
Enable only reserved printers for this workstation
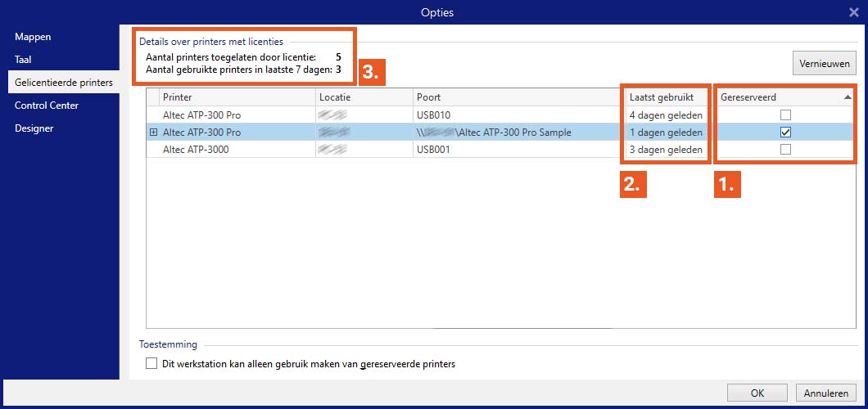coord(151,364)
